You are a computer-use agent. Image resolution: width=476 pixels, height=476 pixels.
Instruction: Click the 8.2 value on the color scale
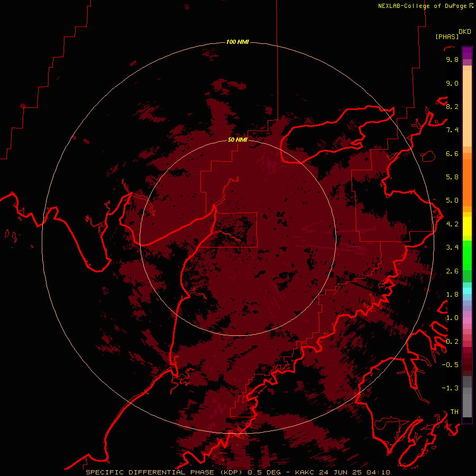point(452,106)
